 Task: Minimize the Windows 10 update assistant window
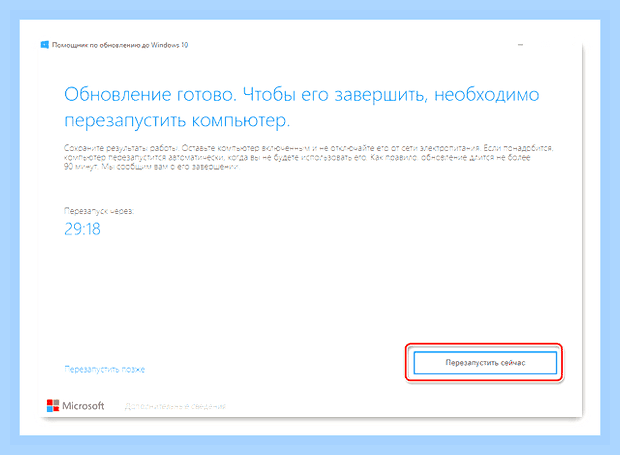coord(520,45)
